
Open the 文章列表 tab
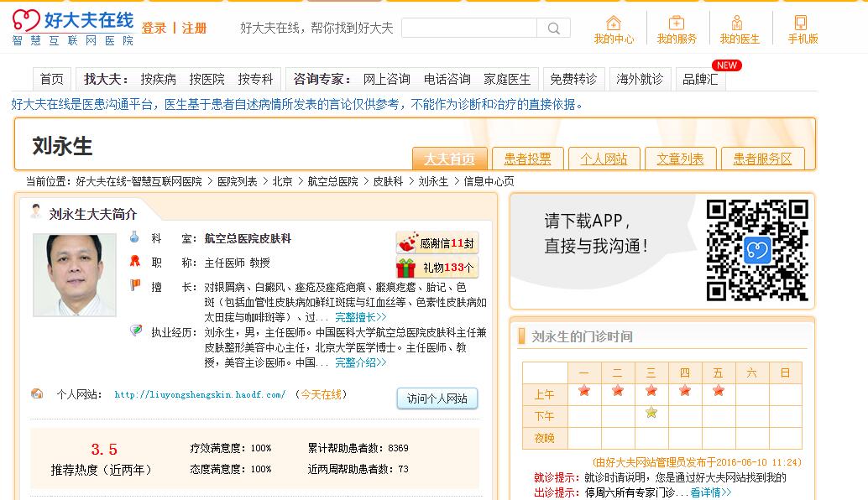[680, 159]
